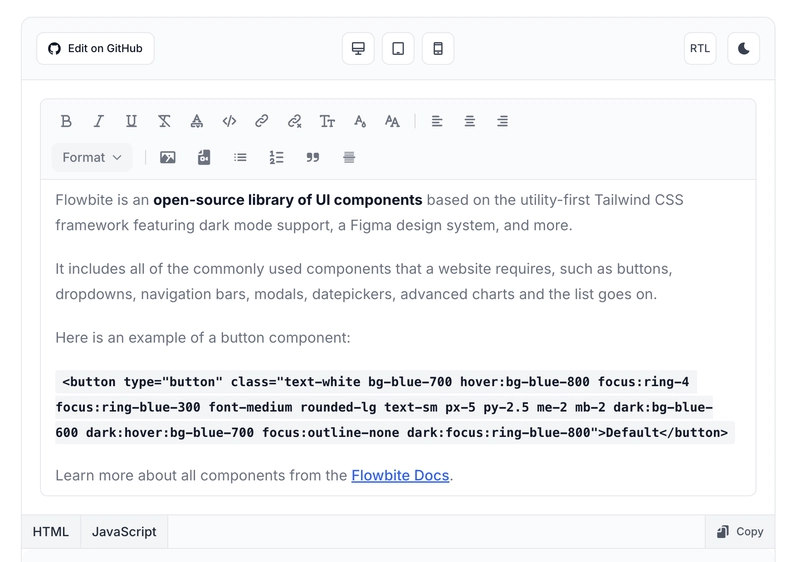Open the font family tool
This screenshot has height=562, width=800.
392,121
